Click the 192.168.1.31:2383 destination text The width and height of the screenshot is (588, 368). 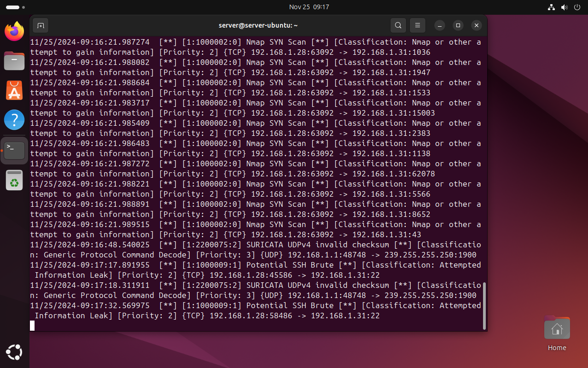pyautogui.click(x=391, y=133)
